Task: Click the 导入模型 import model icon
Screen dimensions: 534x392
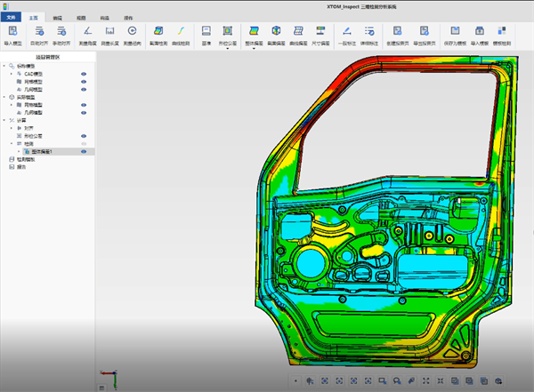Action: 13,34
